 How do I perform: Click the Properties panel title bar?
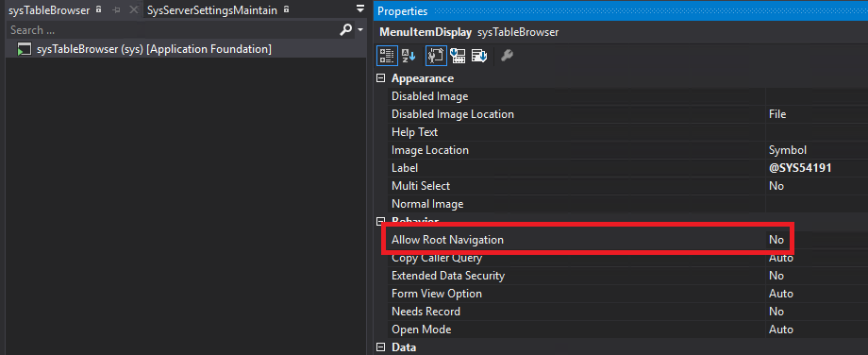point(621,10)
